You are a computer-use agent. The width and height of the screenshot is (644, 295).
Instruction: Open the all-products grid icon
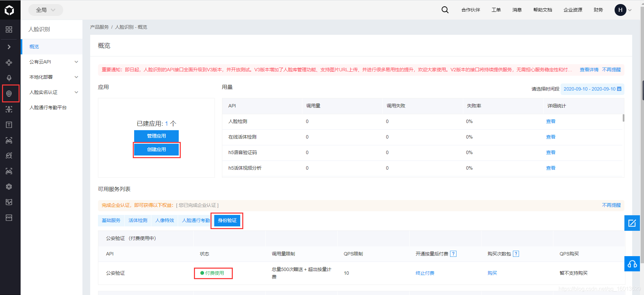(x=9, y=29)
